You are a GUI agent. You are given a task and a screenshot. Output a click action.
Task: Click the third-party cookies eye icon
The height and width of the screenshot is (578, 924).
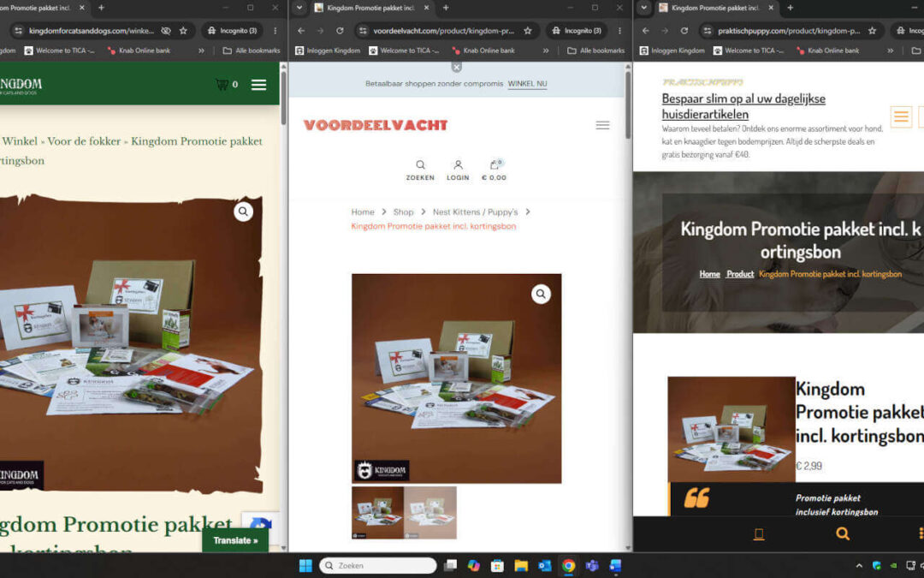[x=166, y=31]
